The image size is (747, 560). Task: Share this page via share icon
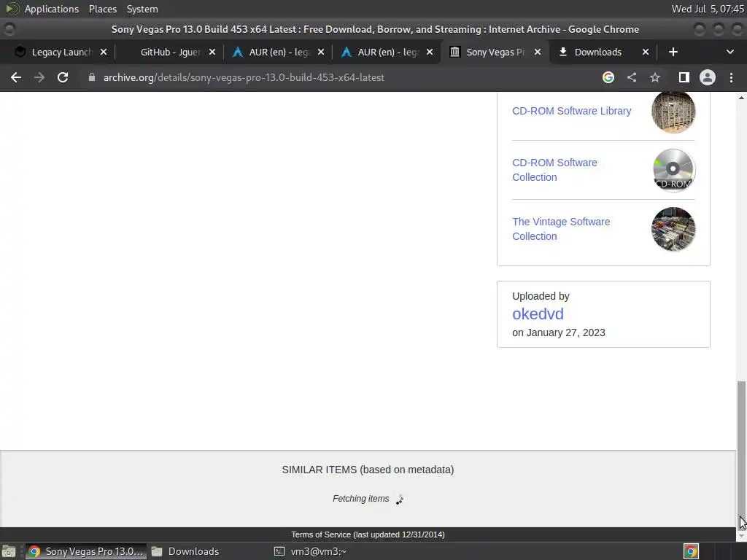[632, 77]
